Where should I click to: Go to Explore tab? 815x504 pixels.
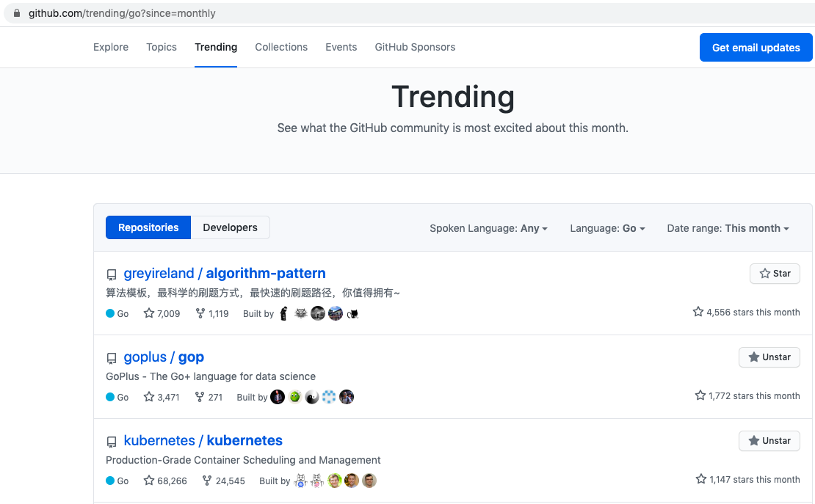[111, 47]
